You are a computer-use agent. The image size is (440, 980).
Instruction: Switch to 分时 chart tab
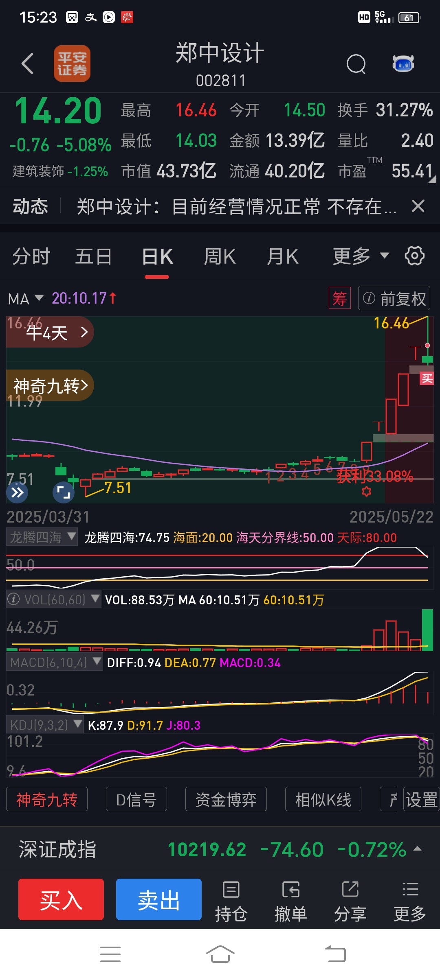[31, 257]
